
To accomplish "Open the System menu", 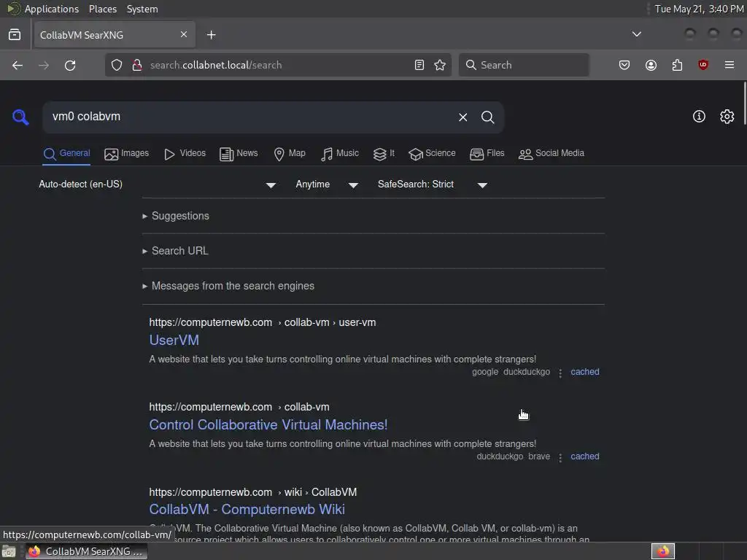I will pos(142,9).
